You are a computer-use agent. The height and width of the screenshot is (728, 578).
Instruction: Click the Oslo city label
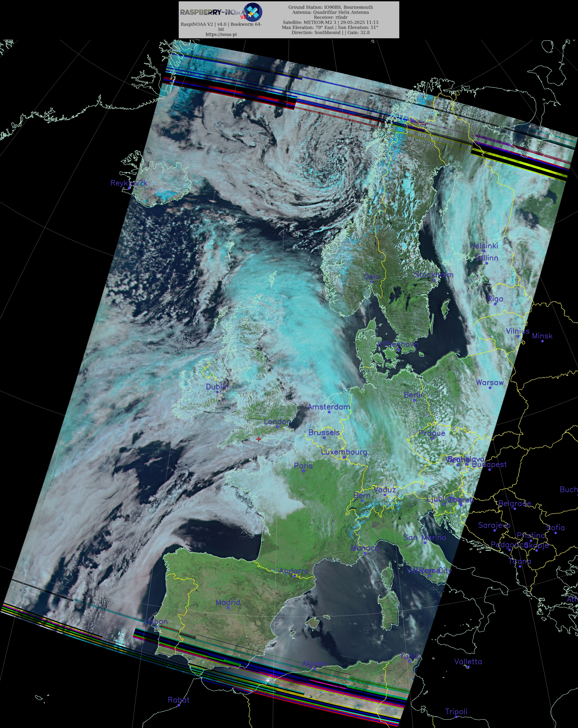point(372,277)
